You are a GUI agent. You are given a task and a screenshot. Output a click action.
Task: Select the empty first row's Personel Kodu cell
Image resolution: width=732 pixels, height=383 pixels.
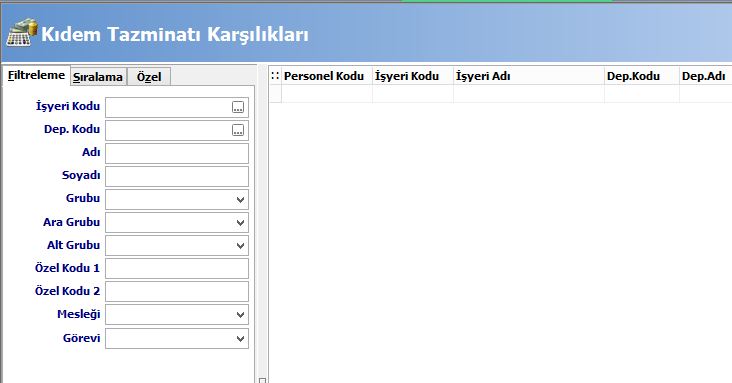coord(327,93)
